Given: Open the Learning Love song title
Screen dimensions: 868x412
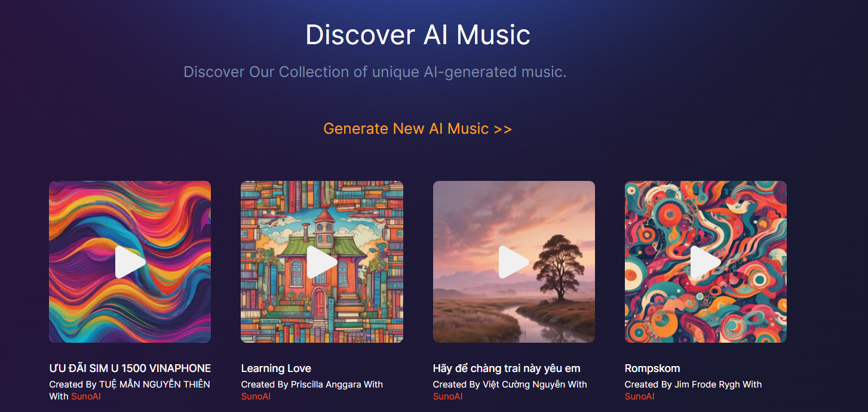Looking at the screenshot, I should coord(276,368).
